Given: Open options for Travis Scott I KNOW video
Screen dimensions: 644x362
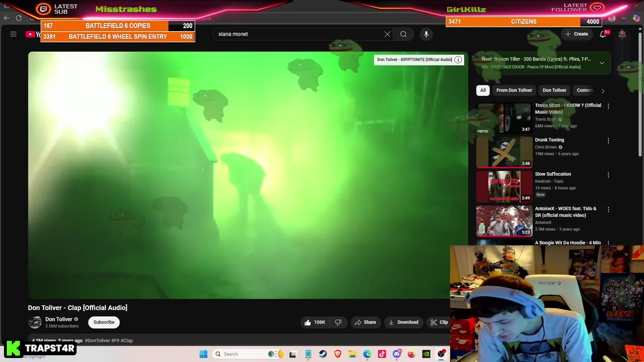Looking at the screenshot, I should (x=608, y=106).
